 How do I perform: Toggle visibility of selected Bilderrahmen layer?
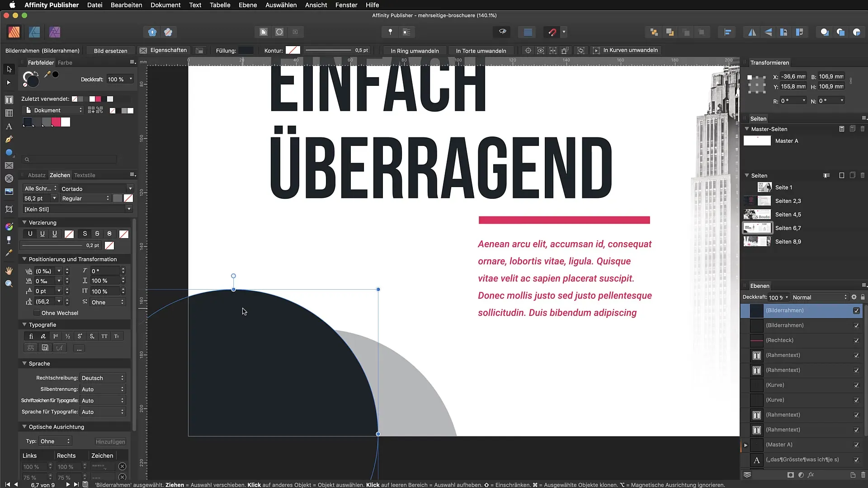click(856, 310)
